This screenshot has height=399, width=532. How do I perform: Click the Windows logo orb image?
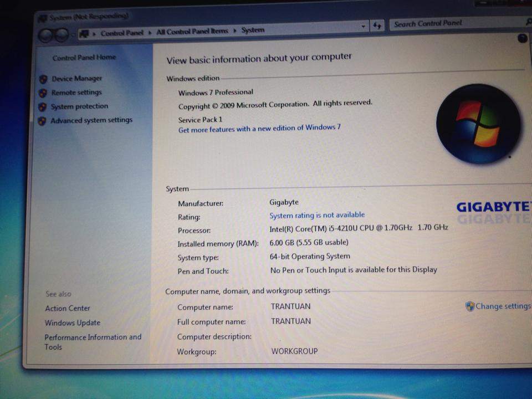tap(479, 124)
